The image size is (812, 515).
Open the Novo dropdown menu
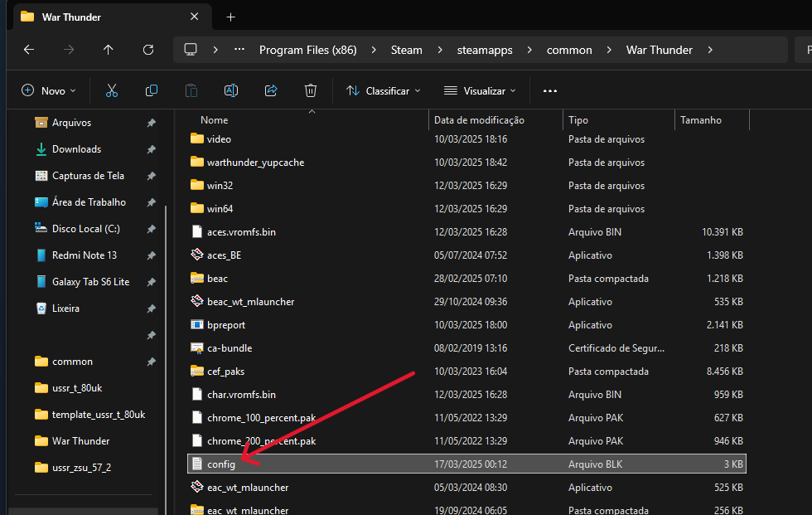click(49, 90)
